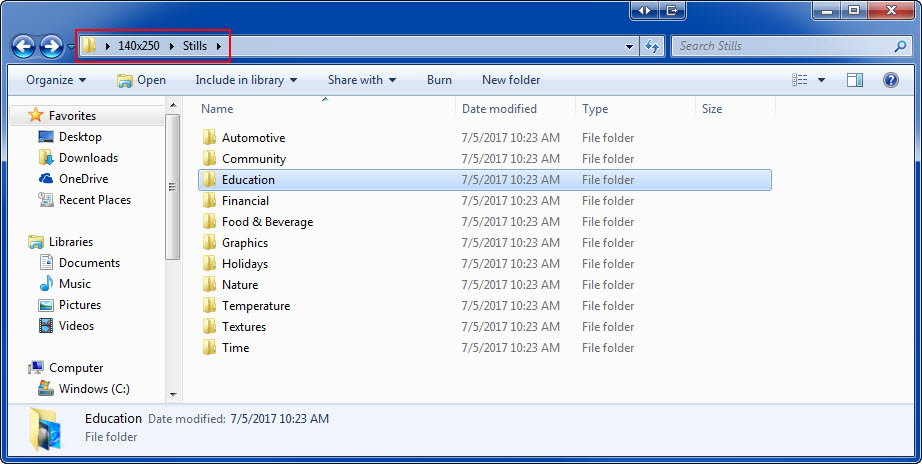922x464 pixels.
Task: Click Libraries in the navigation pane
Action: pyautogui.click(x=71, y=242)
